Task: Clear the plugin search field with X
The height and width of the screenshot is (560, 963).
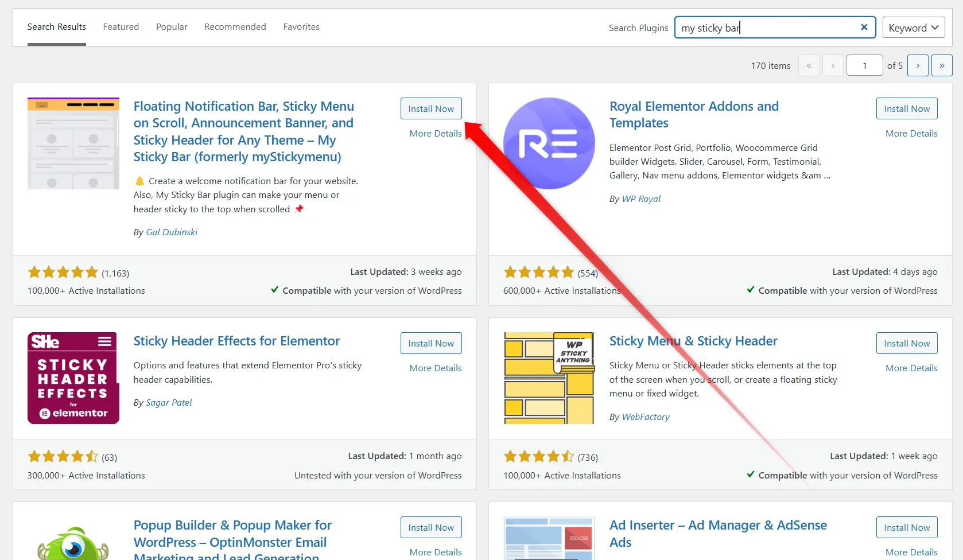Action: pyautogui.click(x=864, y=28)
